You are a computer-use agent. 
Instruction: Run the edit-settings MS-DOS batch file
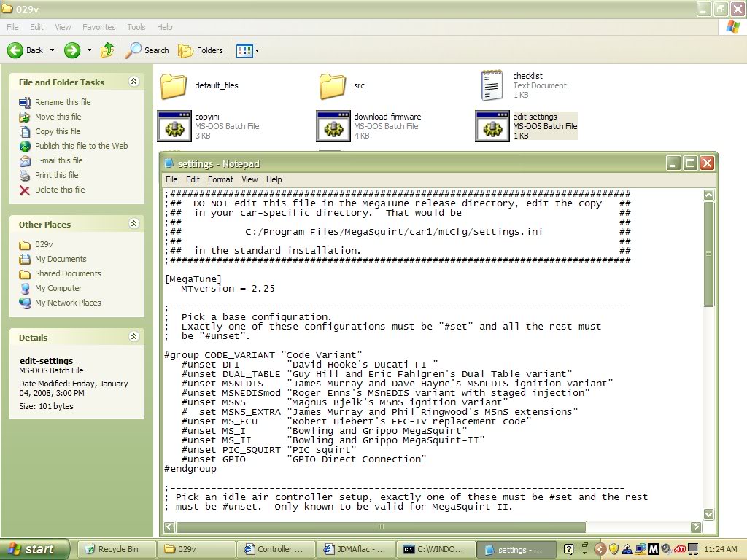pyautogui.click(x=492, y=125)
